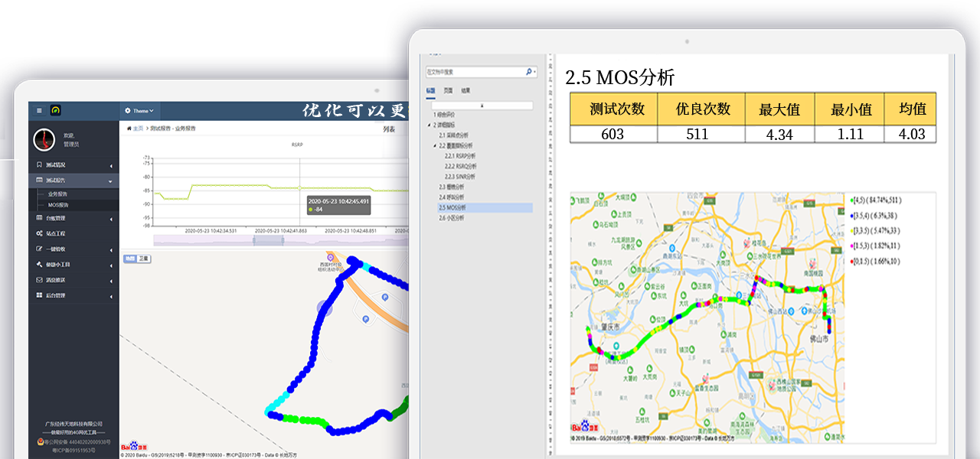Open the administrator avatar picture

[x=44, y=140]
